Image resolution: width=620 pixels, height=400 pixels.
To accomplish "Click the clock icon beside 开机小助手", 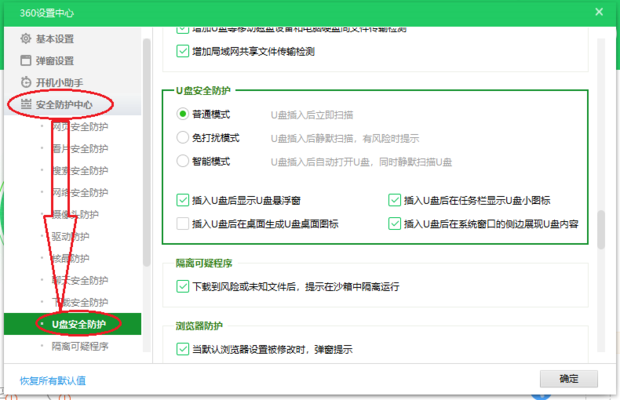I will pos(26,82).
